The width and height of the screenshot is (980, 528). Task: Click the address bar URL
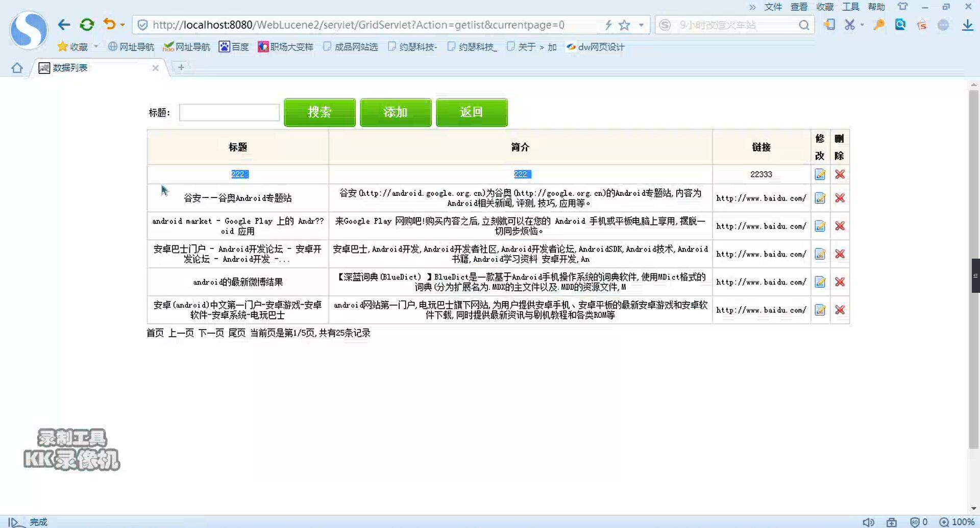[x=358, y=25]
